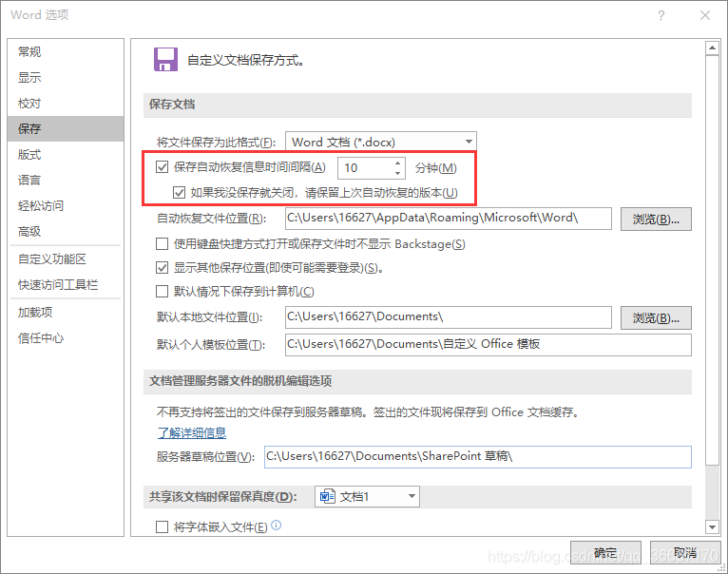Browse for 默认本地文件位置 folder

[x=656, y=317]
